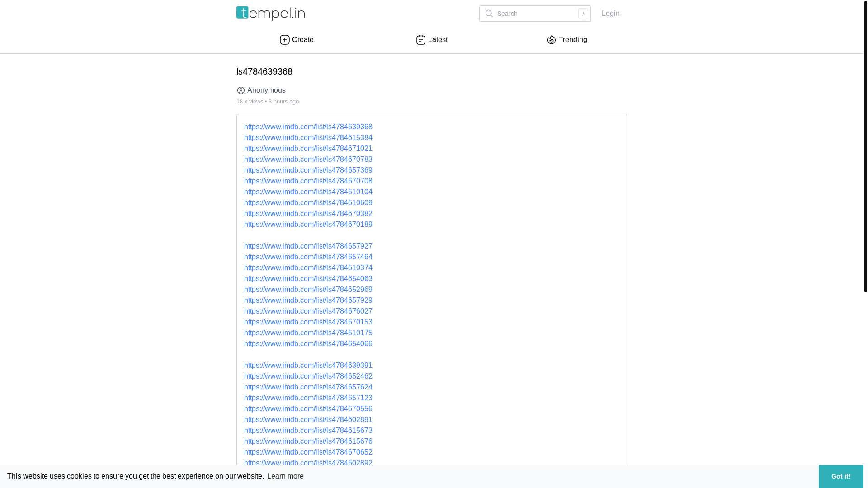This screenshot has width=868, height=488.
Task: Click the Anonymous user avatar icon
Action: (241, 90)
